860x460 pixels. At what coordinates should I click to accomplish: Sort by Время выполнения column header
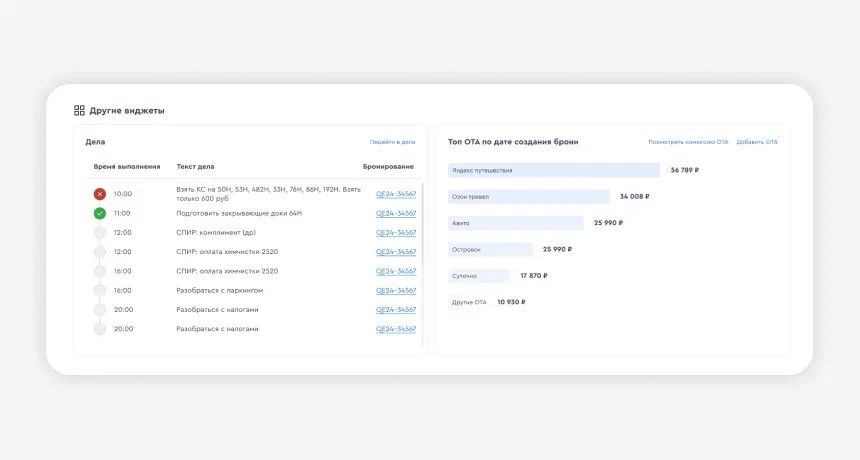127,167
